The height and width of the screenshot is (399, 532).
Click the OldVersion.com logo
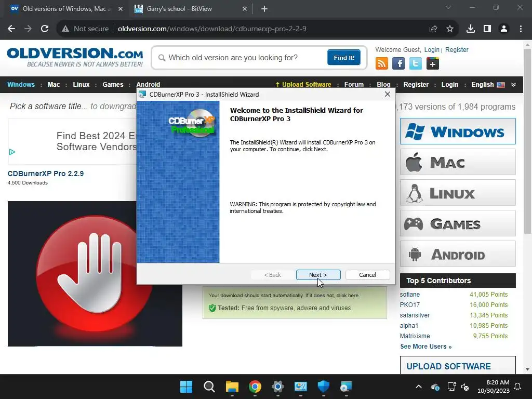tap(75, 57)
